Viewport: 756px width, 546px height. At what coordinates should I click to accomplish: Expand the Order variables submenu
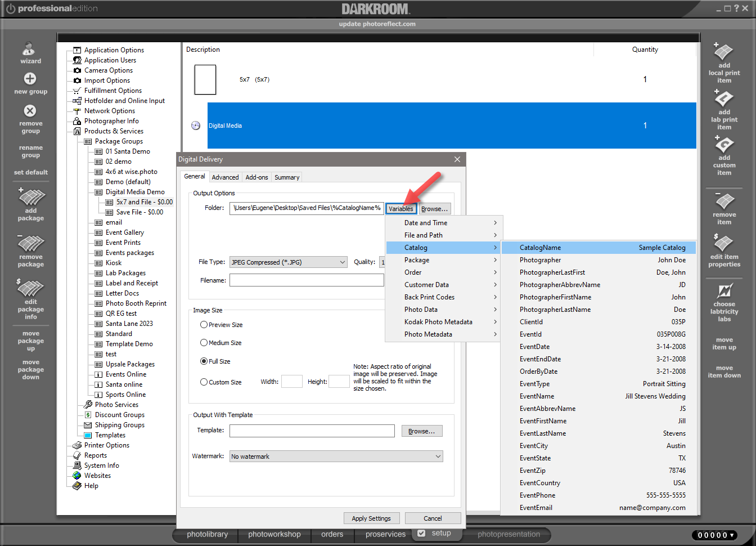pos(443,272)
